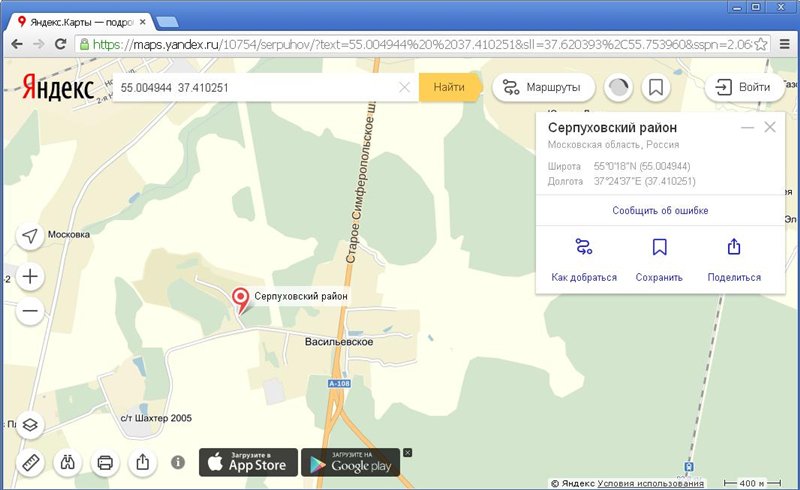Click Как добраться route icon

(x=584, y=247)
